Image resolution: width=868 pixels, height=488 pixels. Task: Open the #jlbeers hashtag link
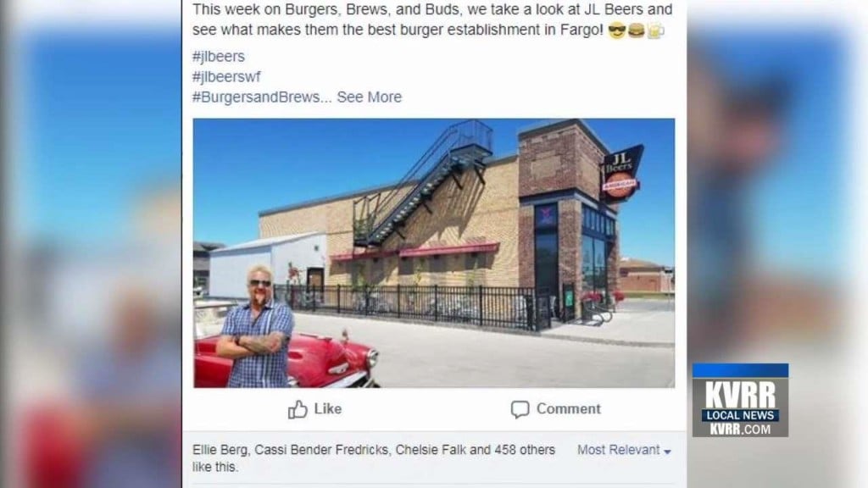218,57
